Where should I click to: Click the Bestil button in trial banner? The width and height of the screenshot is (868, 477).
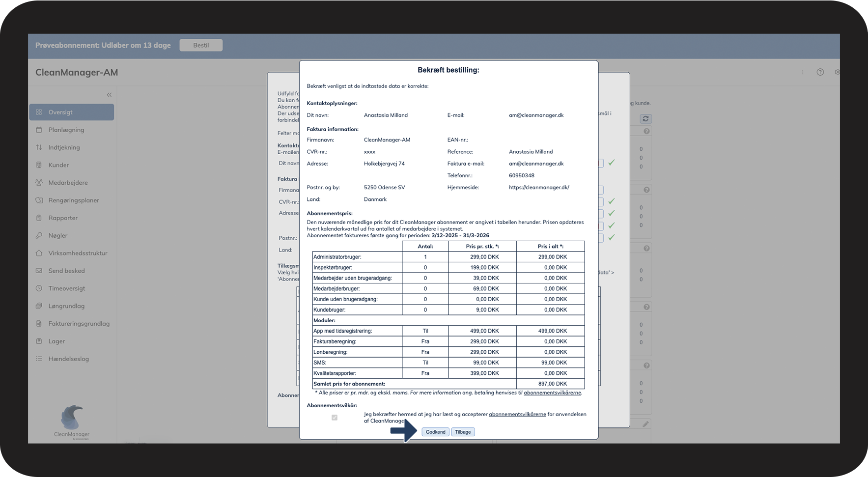(x=201, y=45)
